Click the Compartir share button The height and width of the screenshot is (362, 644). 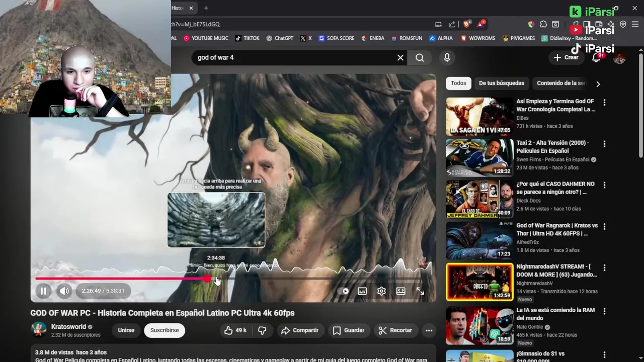coord(300,330)
